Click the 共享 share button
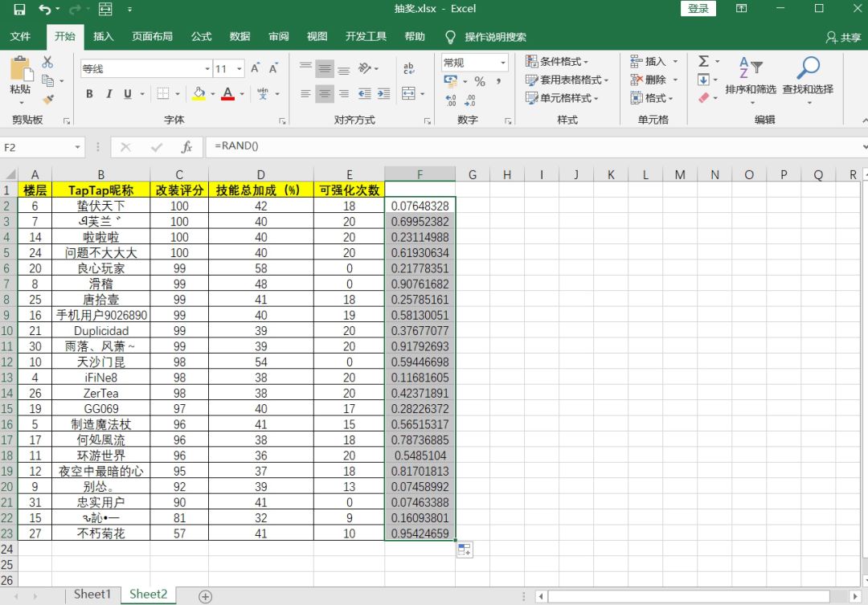This screenshot has width=868, height=605. (x=844, y=37)
